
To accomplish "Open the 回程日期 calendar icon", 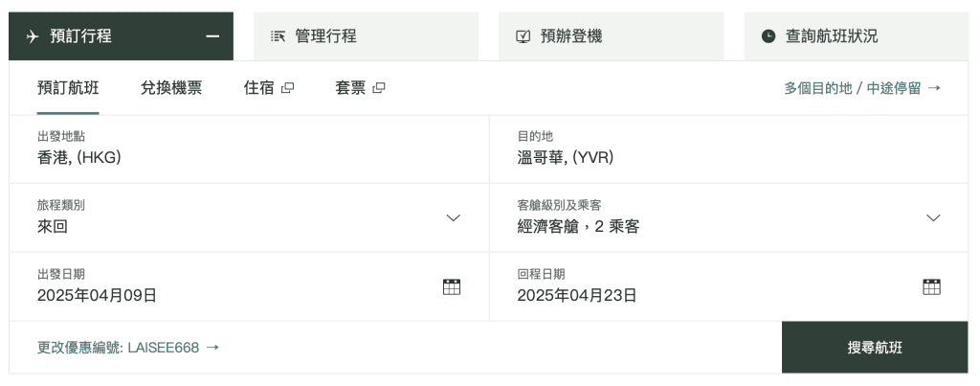I will click(931, 286).
